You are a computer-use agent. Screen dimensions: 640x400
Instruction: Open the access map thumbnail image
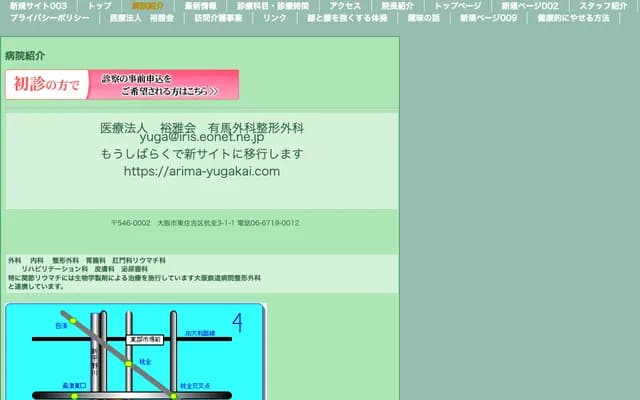(x=136, y=351)
